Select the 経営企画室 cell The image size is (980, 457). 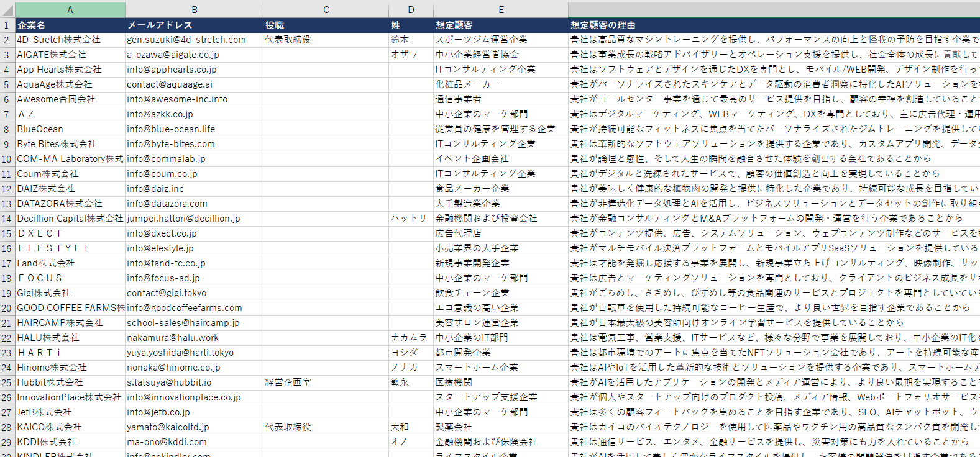[x=326, y=382]
